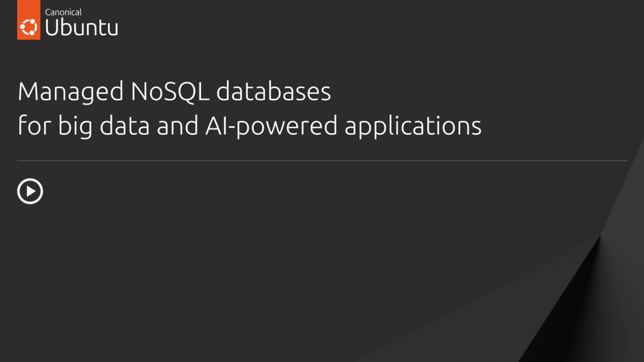Click the top part of orange tag above logo

tap(29, 7)
